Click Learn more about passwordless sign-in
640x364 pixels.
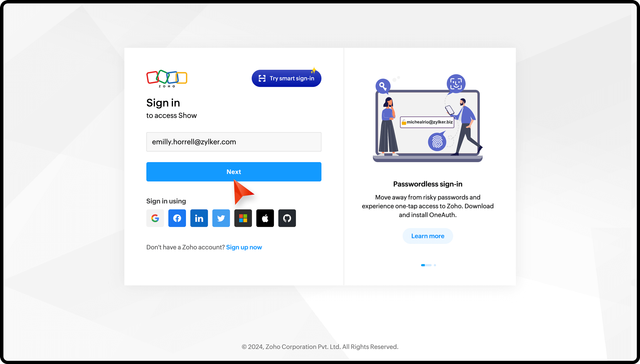pos(427,236)
